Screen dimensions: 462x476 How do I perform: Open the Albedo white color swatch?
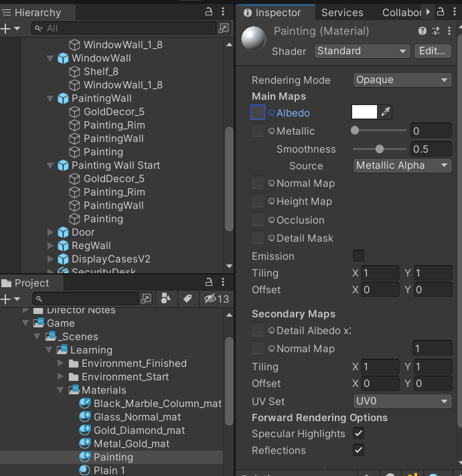364,112
